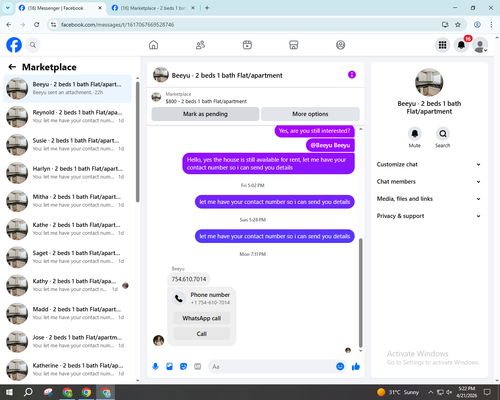Open the taskbar weather 31°C Sunny widget
Image resolution: width=500 pixels, height=400 pixels.
[398, 392]
